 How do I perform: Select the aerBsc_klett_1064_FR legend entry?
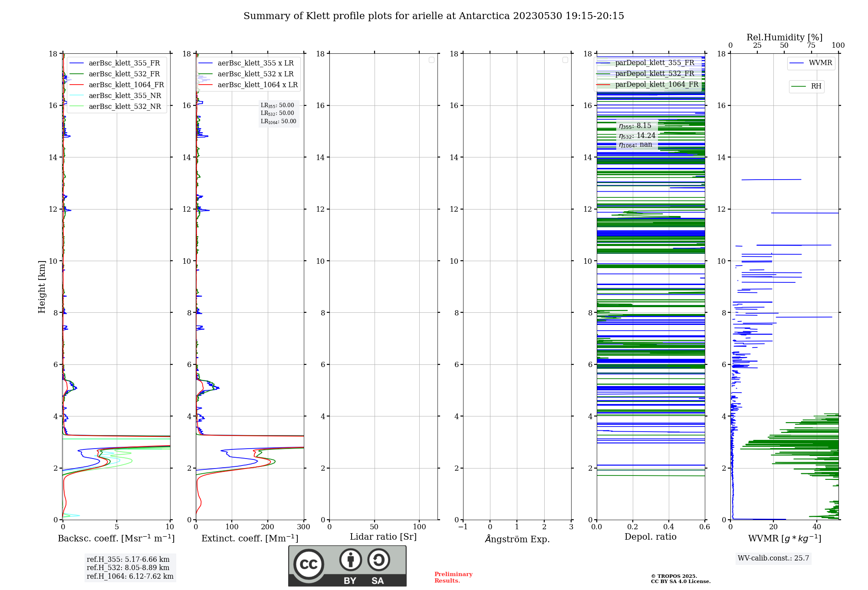click(126, 85)
